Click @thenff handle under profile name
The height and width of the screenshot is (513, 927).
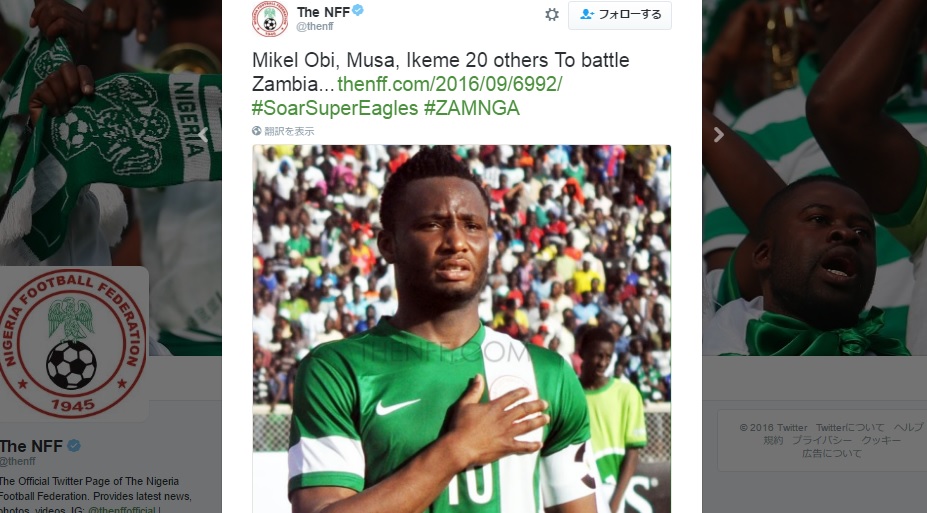click(x=17, y=461)
